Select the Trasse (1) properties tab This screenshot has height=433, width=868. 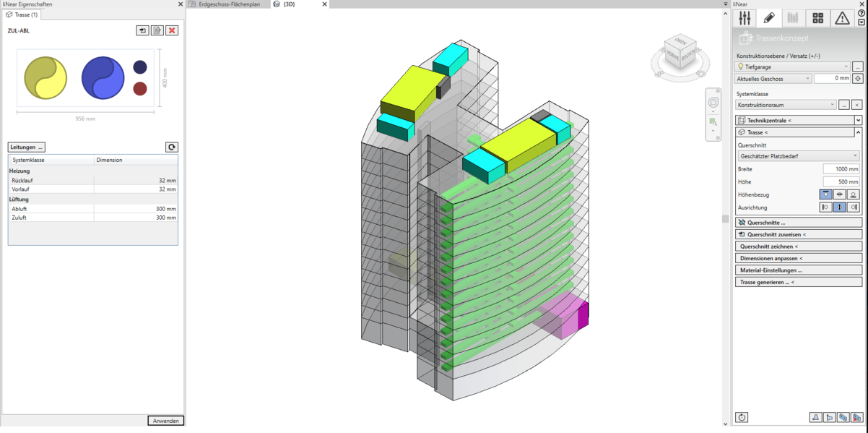point(22,14)
